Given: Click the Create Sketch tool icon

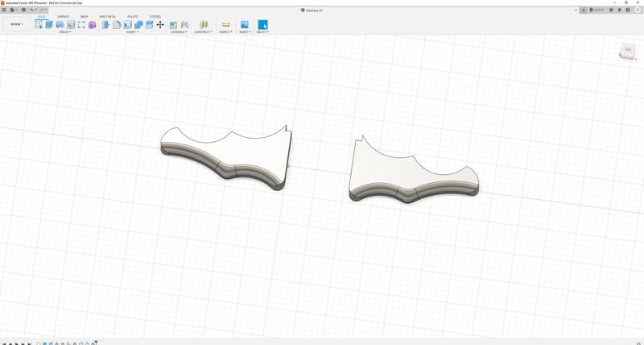Looking at the screenshot, I should pos(39,25).
